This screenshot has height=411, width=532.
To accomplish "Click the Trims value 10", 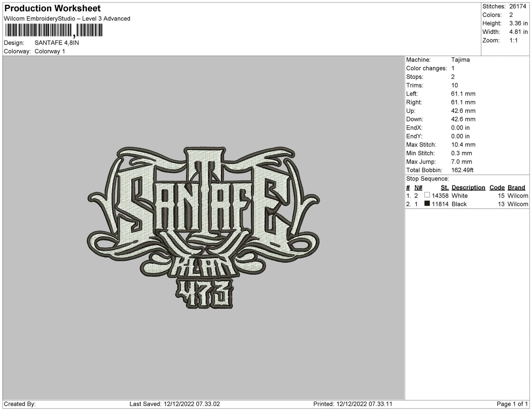I will click(455, 85).
